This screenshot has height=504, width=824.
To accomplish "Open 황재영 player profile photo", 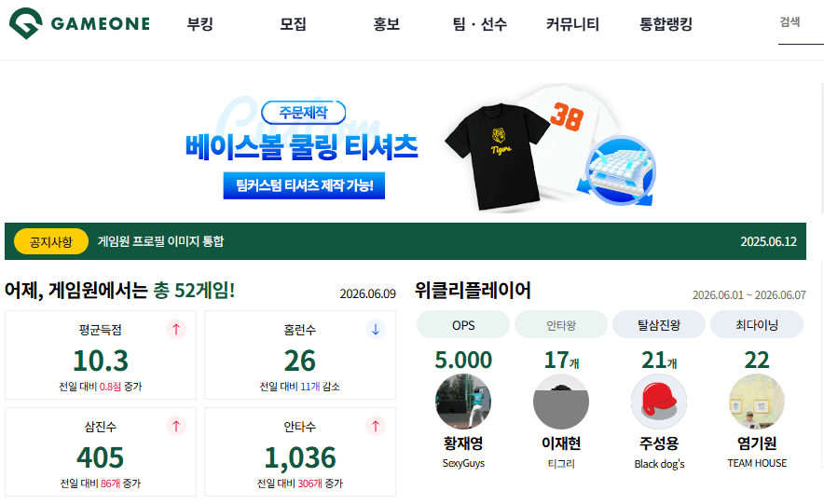I will click(463, 402).
